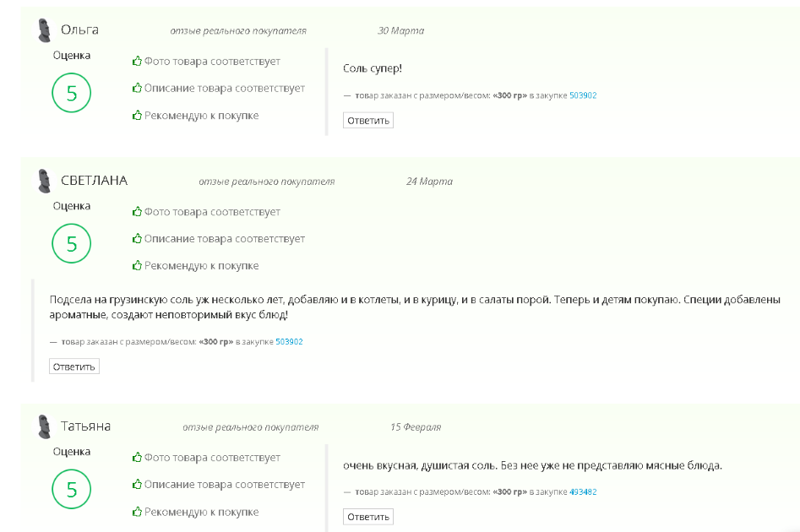Reply to Ольга's review with Ответить
The width and height of the screenshot is (800, 532).
[x=368, y=121]
